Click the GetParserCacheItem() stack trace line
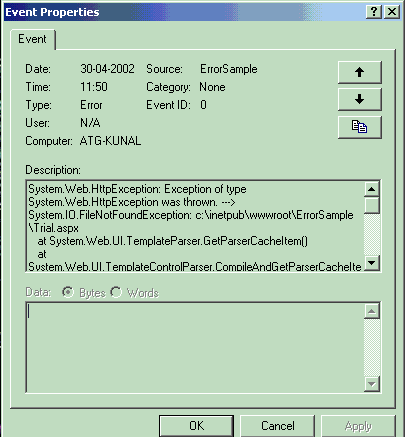 tap(173, 241)
